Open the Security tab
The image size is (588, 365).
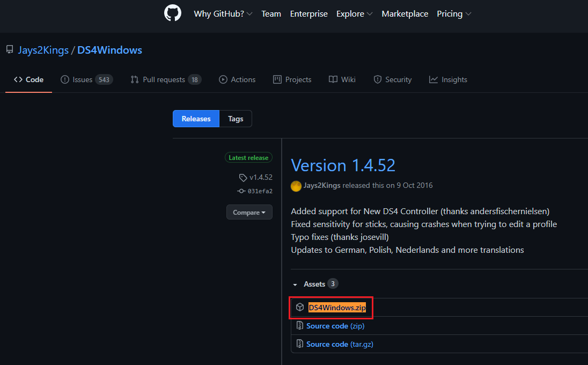coord(393,79)
